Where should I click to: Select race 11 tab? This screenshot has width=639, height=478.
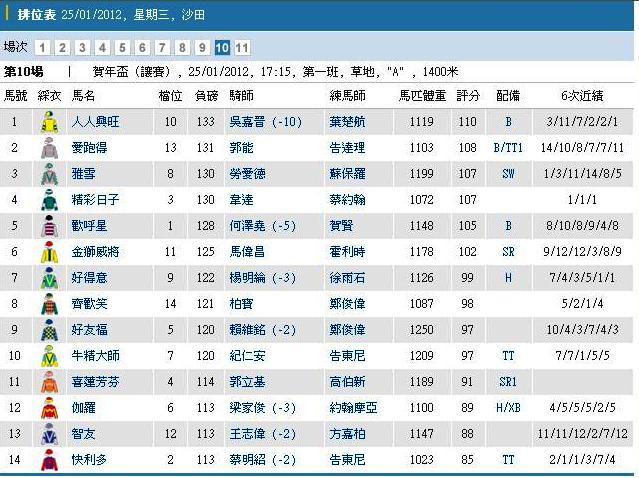tap(242, 47)
